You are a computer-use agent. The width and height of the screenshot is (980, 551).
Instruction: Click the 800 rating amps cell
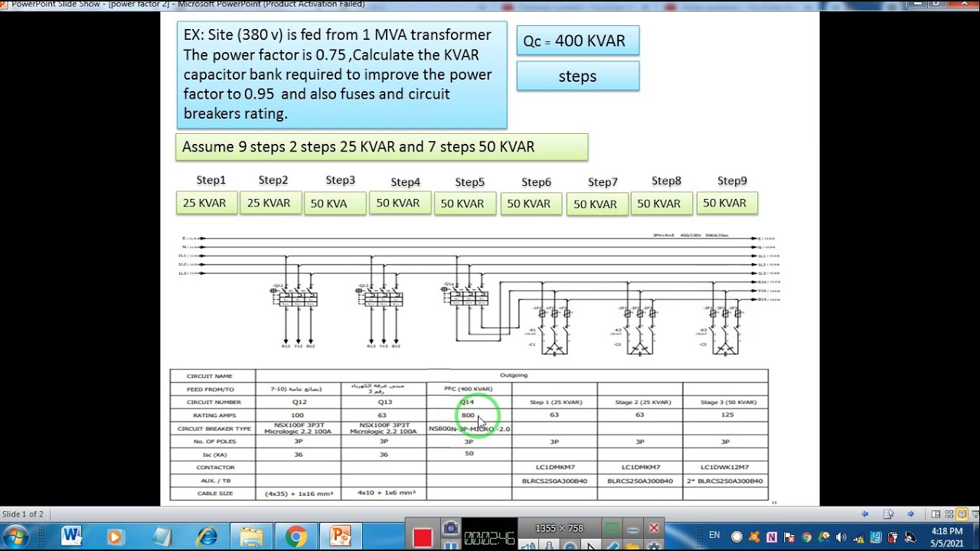(469, 415)
